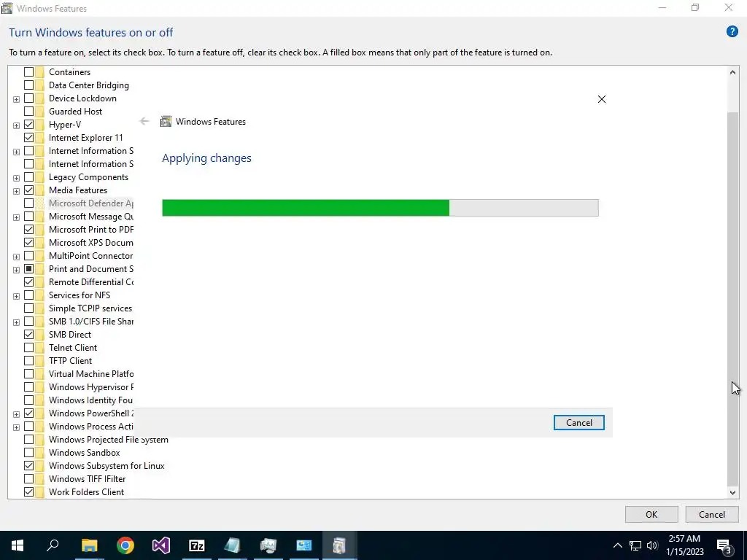Expand the Legacy Components node

coord(16,178)
